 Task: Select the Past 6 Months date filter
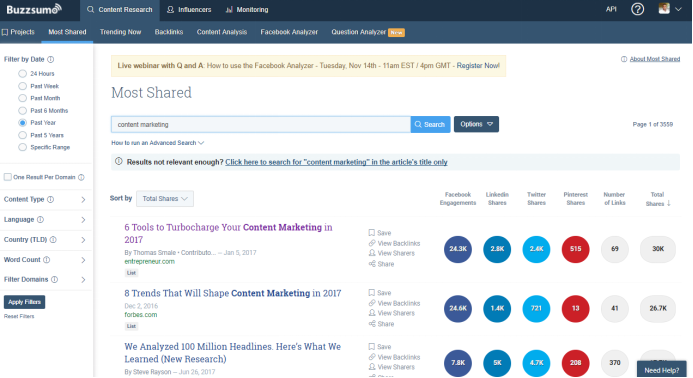pos(23,111)
